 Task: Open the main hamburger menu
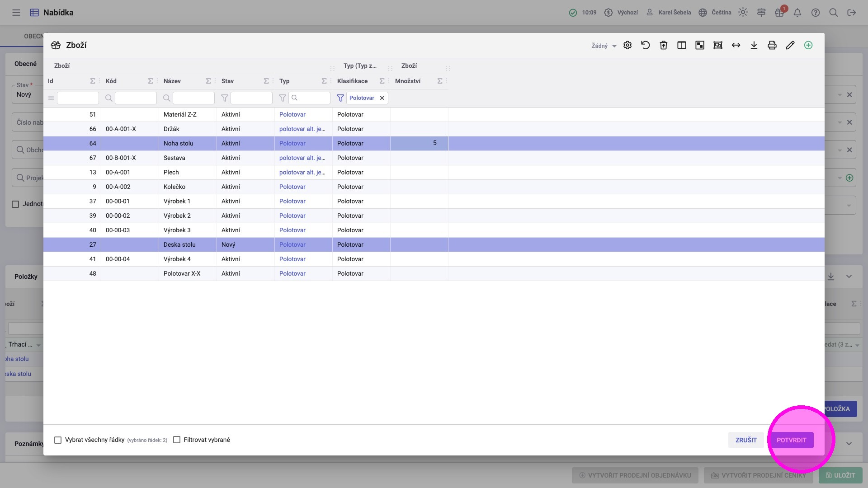point(16,13)
